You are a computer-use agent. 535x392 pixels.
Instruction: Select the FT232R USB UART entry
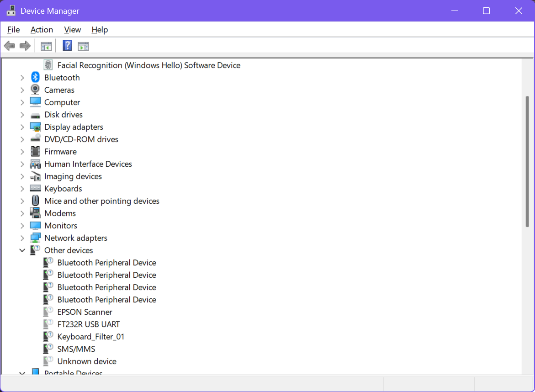tap(88, 324)
